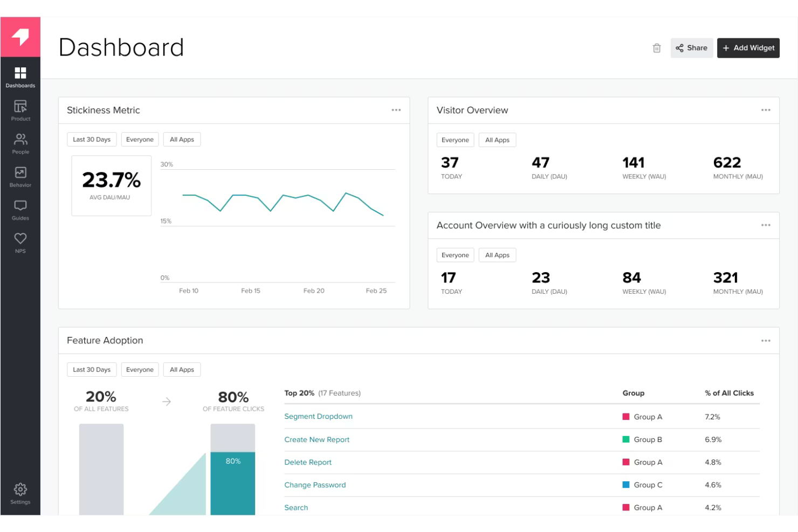Open the Segment Dropdown feature link

pyautogui.click(x=318, y=416)
